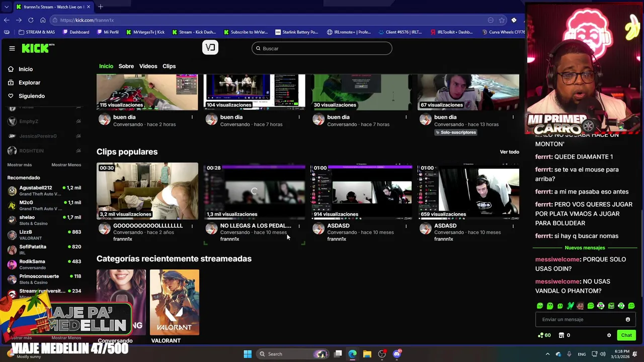Insert the bearded face emote in chat
Screen dimensions: 644x362
coord(580,306)
